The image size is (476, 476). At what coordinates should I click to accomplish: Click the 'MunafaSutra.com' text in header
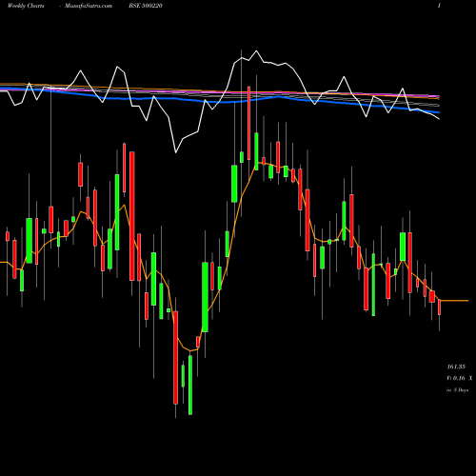pyautogui.click(x=89, y=6)
